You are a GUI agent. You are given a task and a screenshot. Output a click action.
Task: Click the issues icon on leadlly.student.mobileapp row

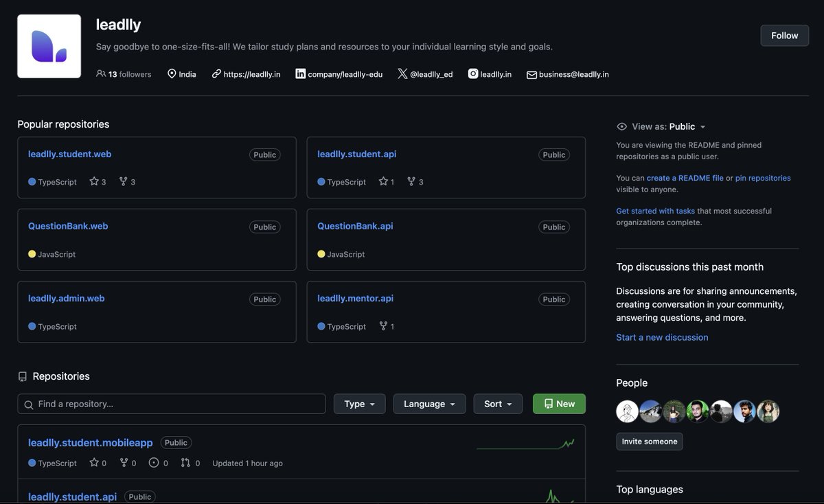point(154,463)
